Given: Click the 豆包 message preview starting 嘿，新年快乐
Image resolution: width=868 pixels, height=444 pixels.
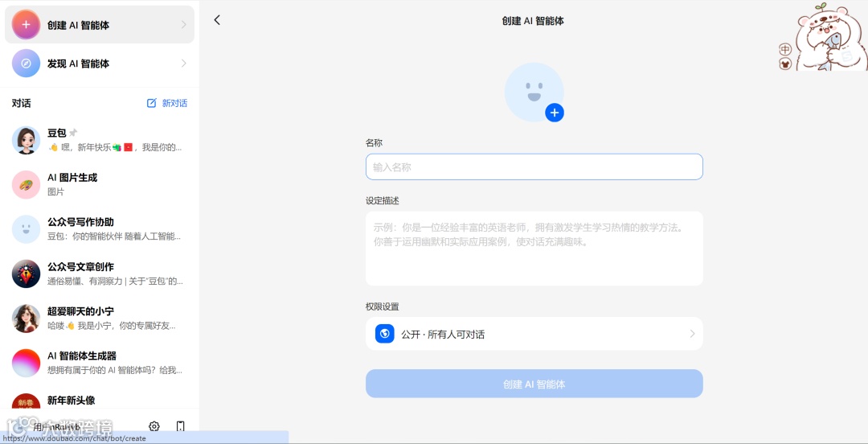Looking at the screenshot, I should click(115, 147).
